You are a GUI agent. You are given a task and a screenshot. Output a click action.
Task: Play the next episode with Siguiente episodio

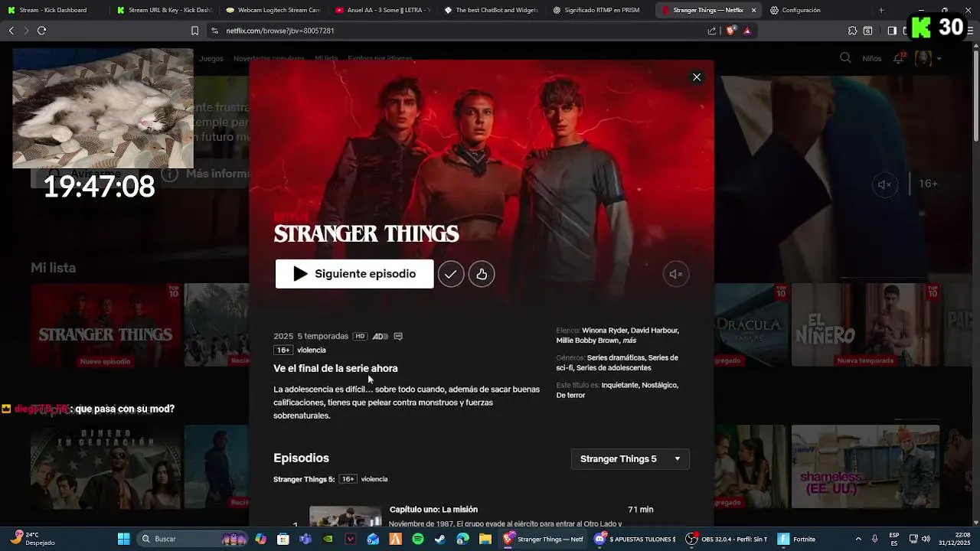[354, 274]
